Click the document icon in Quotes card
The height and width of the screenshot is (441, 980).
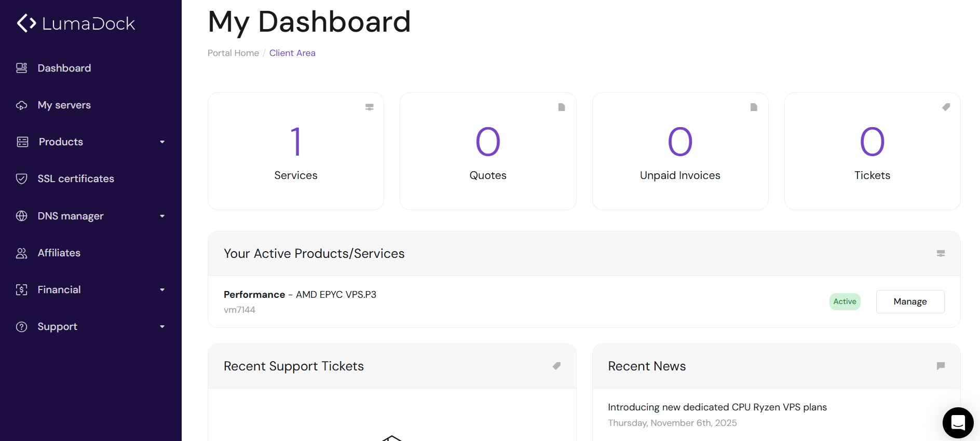tap(562, 107)
